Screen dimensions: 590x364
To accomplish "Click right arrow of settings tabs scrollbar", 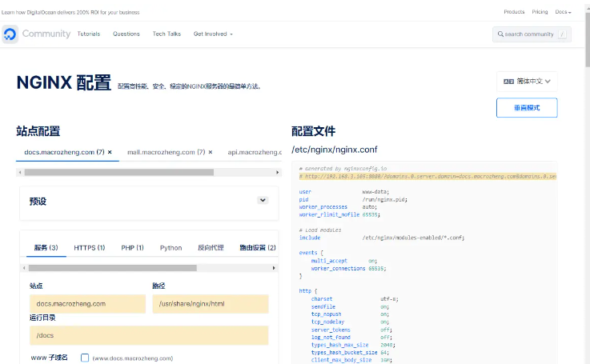I will [274, 268].
